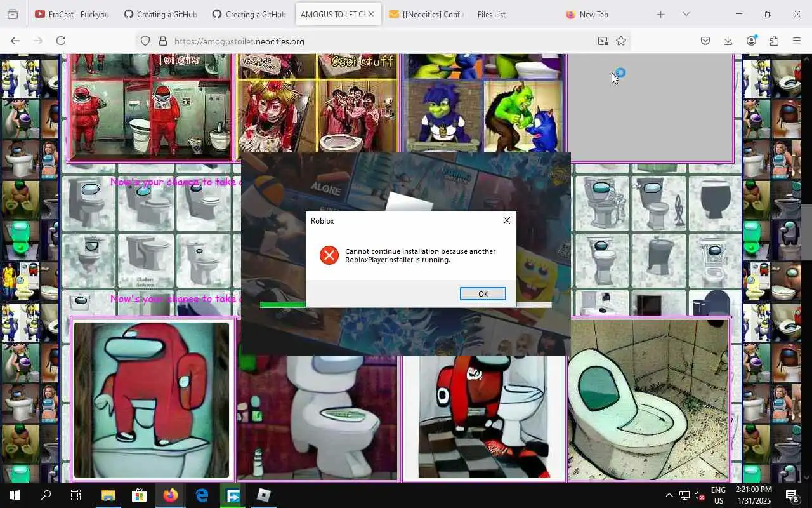Close the Roblox error dialog

coord(506,220)
